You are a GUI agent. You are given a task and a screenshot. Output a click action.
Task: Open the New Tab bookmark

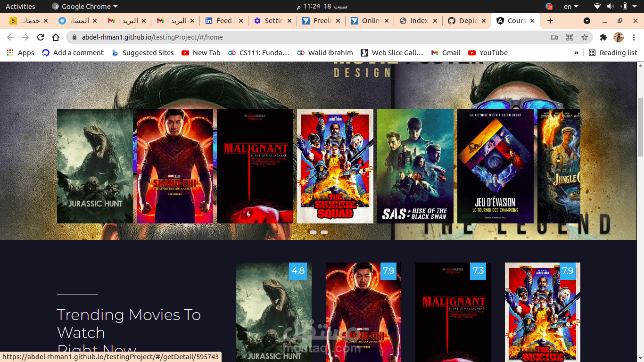[x=201, y=53]
